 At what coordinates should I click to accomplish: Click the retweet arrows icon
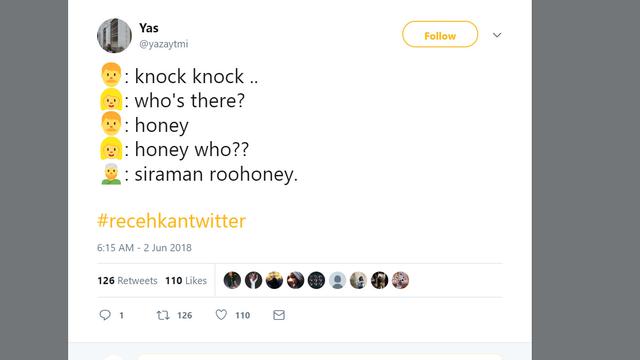163,315
